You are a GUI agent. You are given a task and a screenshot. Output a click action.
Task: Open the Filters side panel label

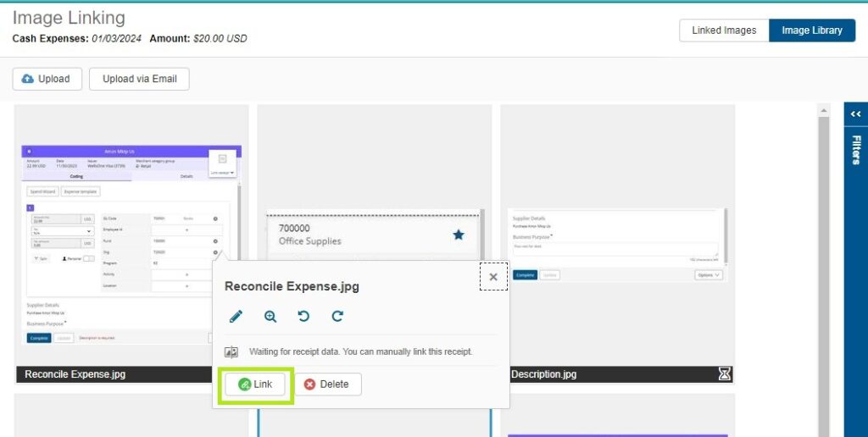856,150
